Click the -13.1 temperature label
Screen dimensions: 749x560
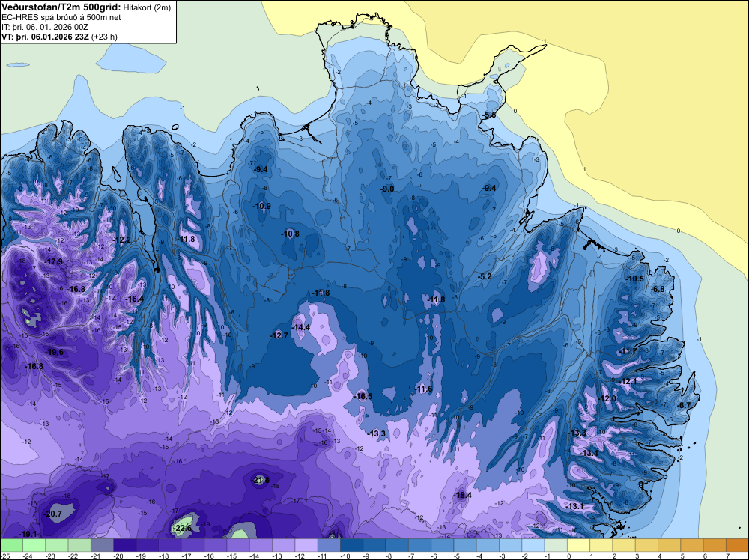pos(574,506)
